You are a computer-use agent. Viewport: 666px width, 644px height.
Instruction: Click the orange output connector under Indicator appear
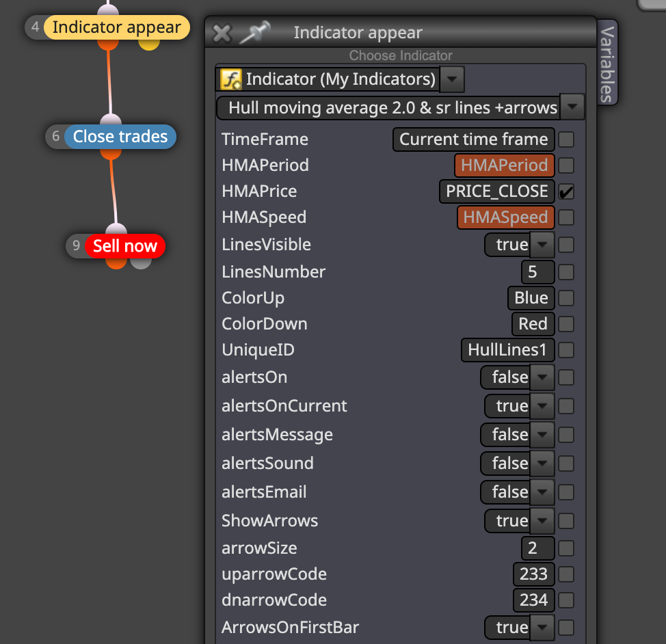pos(108,45)
